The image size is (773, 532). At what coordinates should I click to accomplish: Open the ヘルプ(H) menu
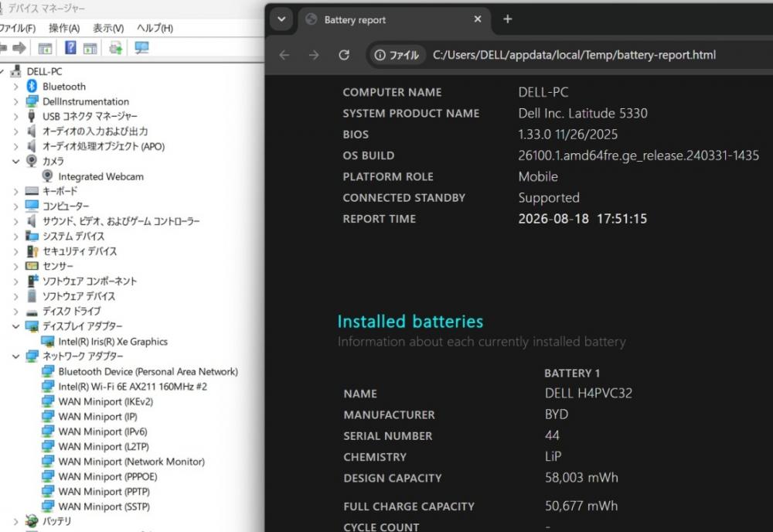pyautogui.click(x=155, y=28)
